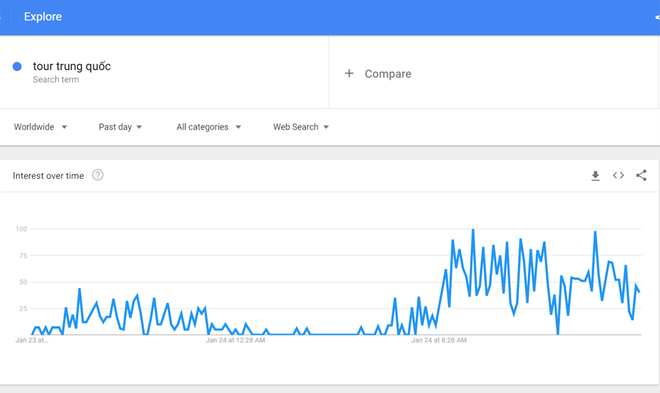Select the blue dot beside tour trung quốc

click(x=17, y=66)
